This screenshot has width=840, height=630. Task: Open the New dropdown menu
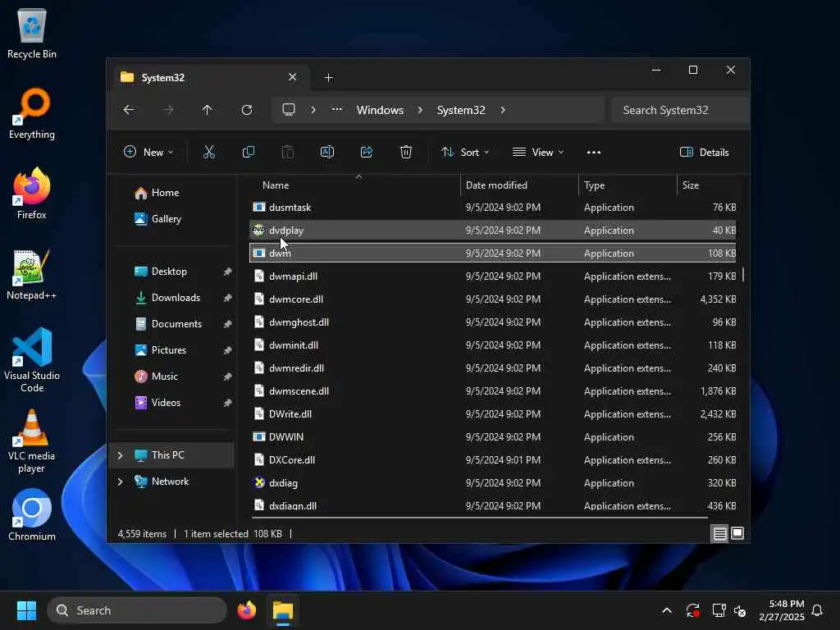(x=149, y=152)
